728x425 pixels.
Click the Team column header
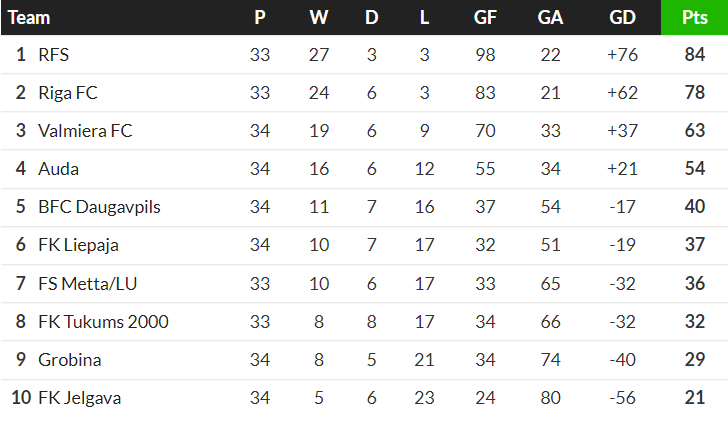pos(29,17)
